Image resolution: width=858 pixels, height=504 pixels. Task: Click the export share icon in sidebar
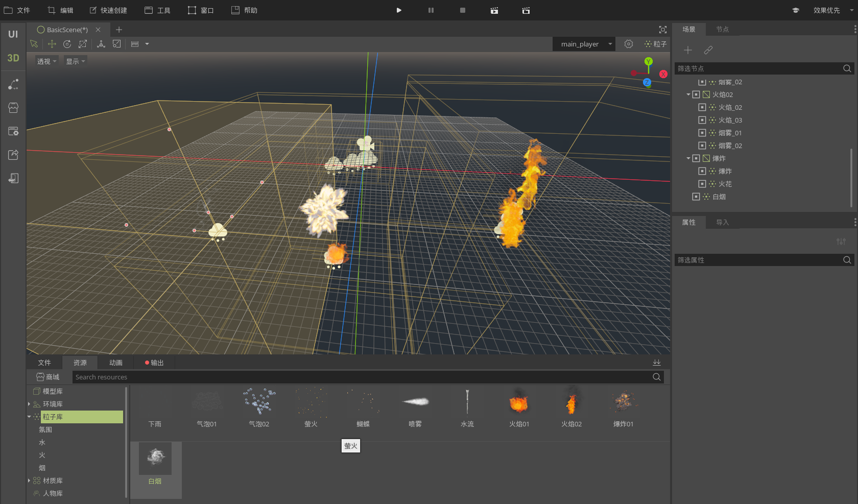13,155
